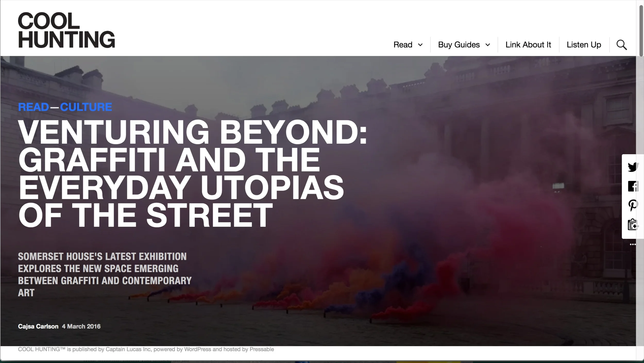Open author Cajsa Carlson's page
This screenshot has width=644, height=363.
38,326
